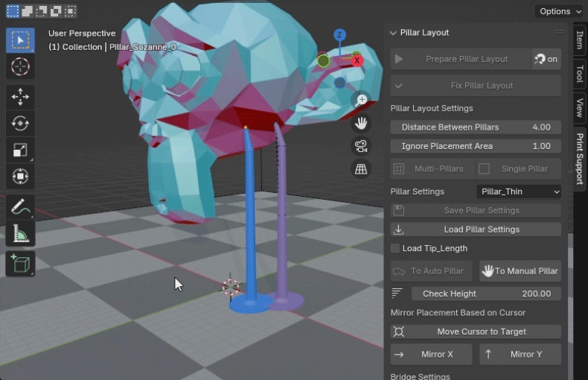Screen dimensions: 588x380
Task: Select the blue pillar in viewport
Action: (x=250, y=225)
